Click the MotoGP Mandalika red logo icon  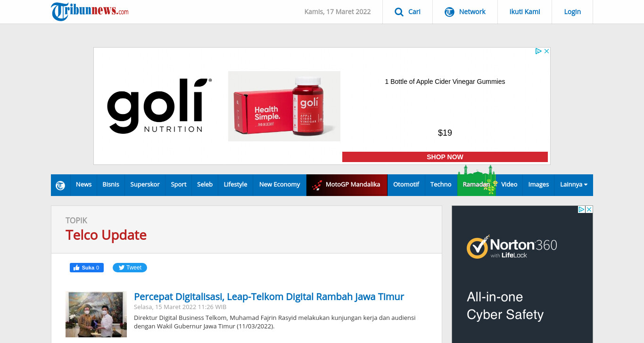click(x=317, y=185)
